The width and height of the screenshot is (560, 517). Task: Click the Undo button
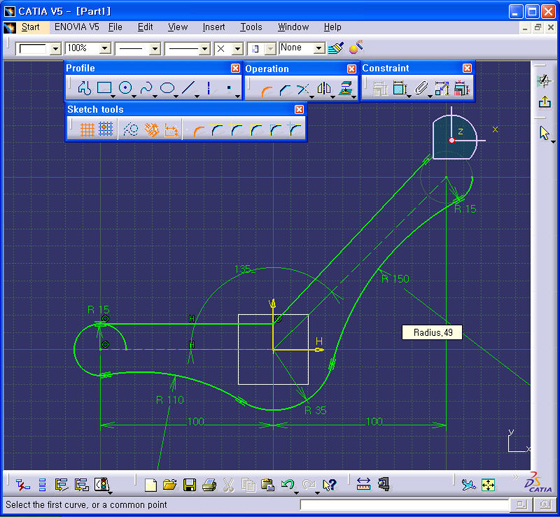click(287, 485)
